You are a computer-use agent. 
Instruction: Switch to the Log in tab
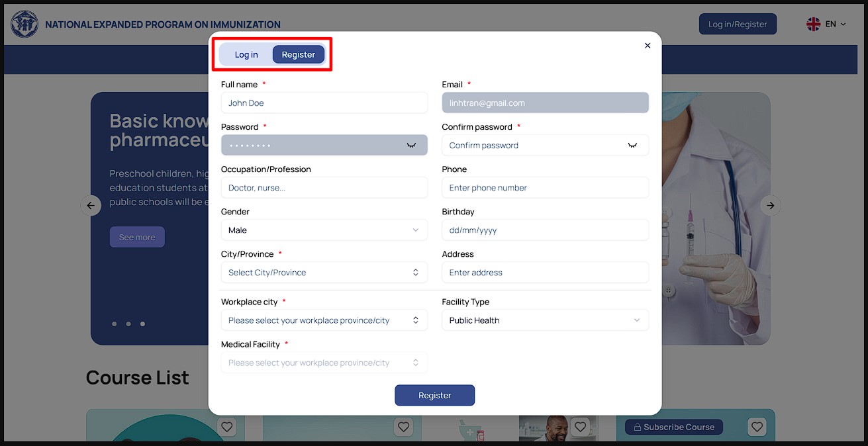pos(246,55)
